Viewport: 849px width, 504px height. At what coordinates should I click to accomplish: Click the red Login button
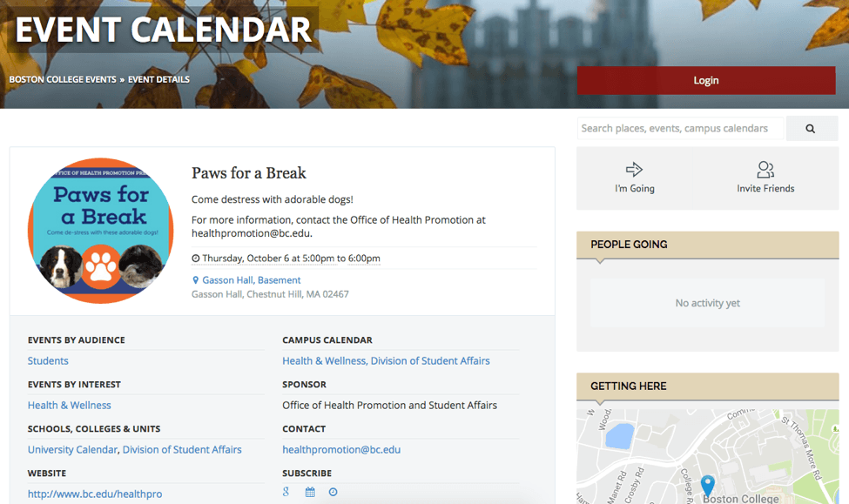click(x=706, y=80)
